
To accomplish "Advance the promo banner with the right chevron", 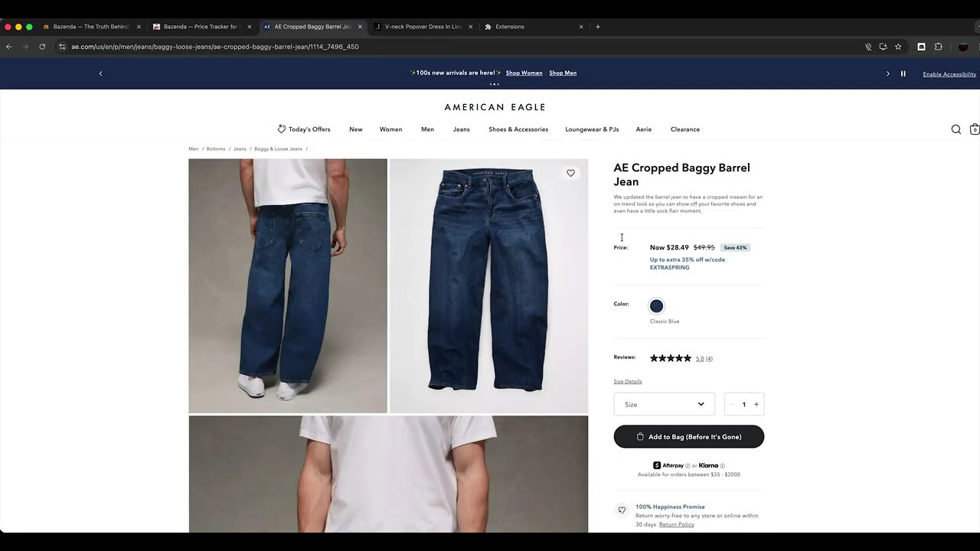I will pos(887,73).
